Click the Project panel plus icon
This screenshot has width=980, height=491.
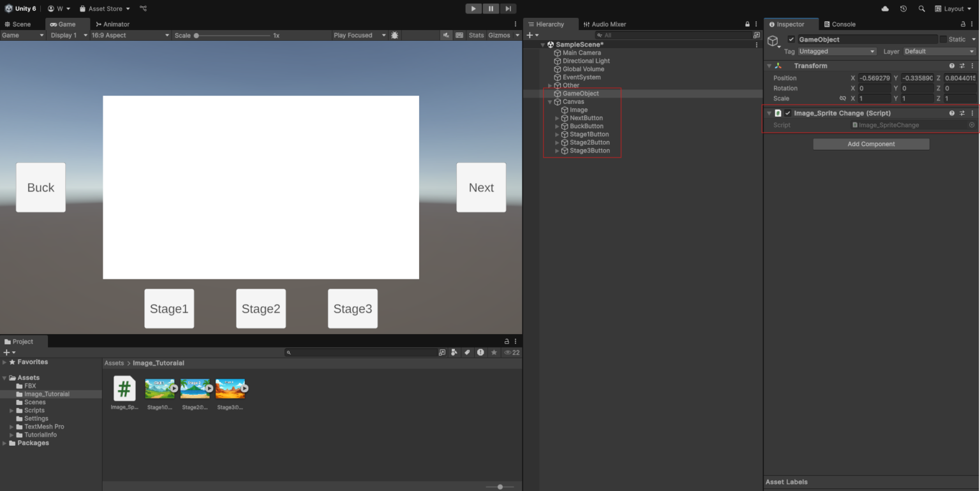(x=6, y=351)
